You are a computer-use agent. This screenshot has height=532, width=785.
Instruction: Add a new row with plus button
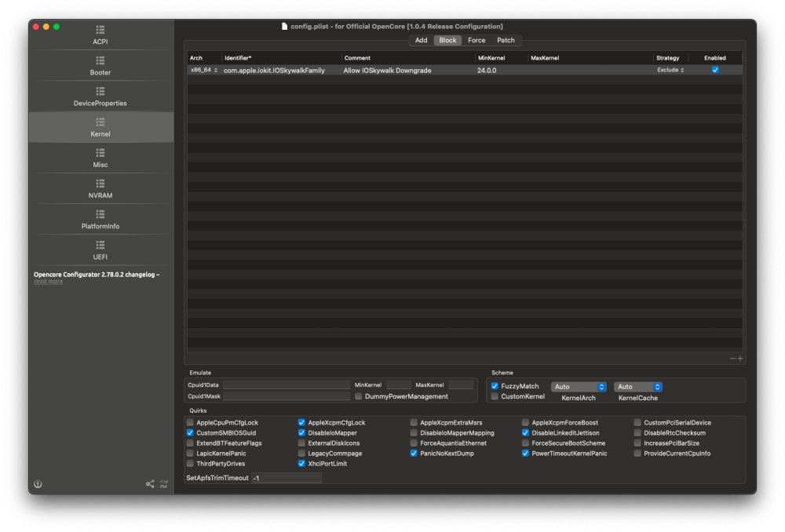coord(740,359)
